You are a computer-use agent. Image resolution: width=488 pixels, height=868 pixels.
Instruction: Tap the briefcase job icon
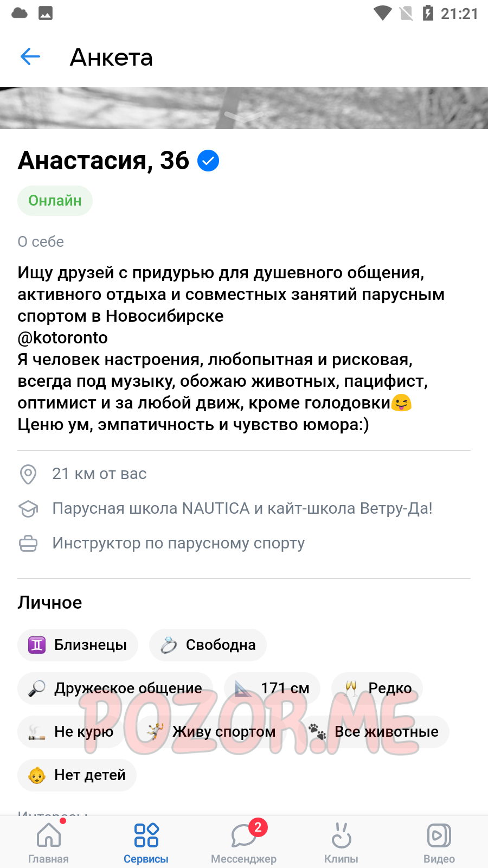point(28,544)
